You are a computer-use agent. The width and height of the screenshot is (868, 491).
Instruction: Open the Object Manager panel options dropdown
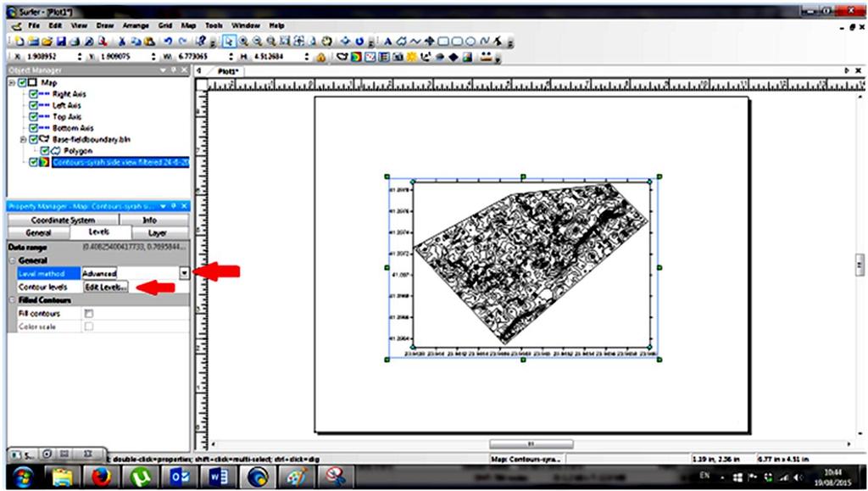163,70
